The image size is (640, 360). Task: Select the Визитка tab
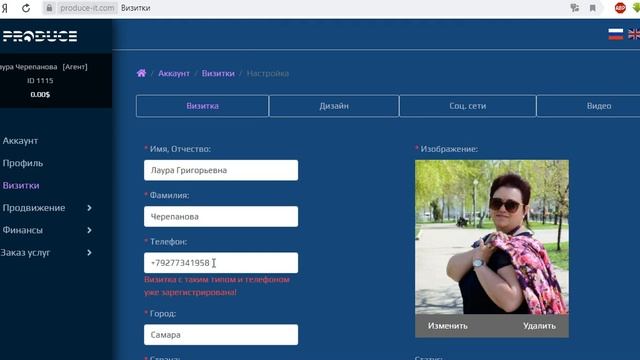coord(202,106)
